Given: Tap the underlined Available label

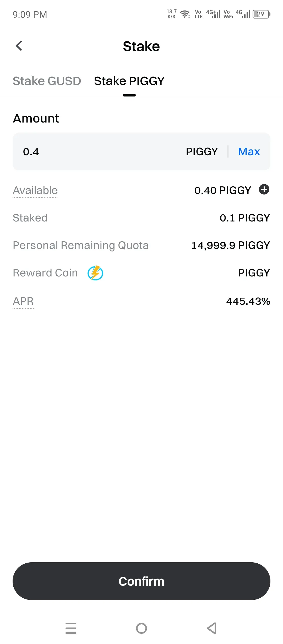Looking at the screenshot, I should pyautogui.click(x=35, y=191).
